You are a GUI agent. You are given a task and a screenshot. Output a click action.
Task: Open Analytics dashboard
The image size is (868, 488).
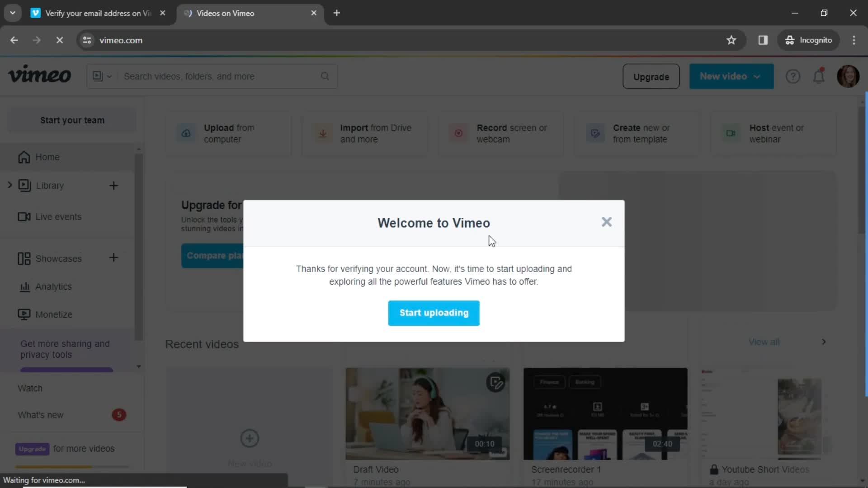[54, 286]
